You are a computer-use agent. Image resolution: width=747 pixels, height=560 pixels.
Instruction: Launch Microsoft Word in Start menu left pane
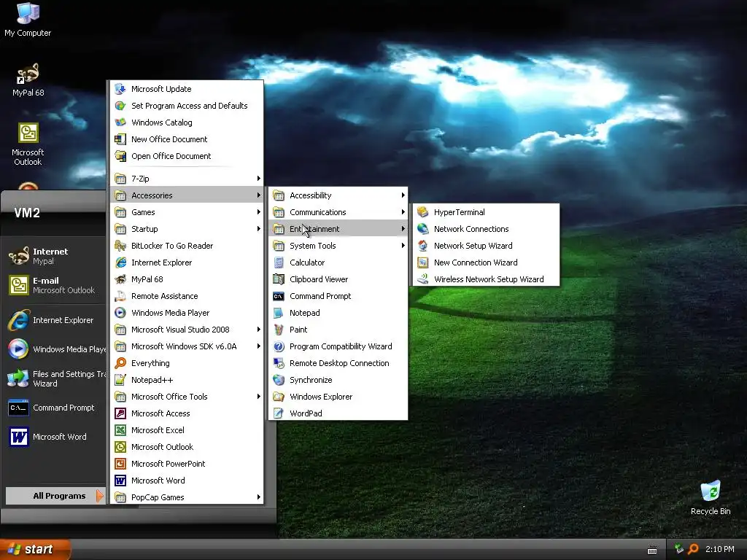click(53, 437)
